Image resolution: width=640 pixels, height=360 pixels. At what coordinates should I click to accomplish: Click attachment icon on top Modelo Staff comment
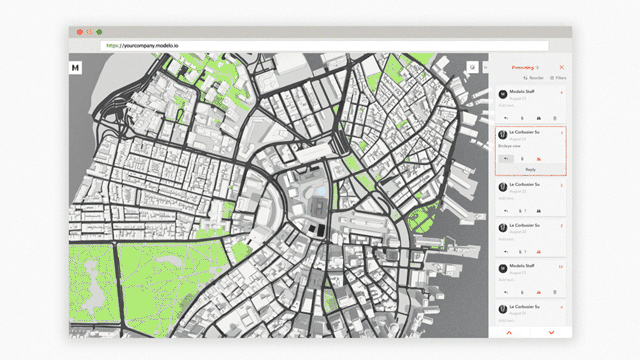pos(522,118)
